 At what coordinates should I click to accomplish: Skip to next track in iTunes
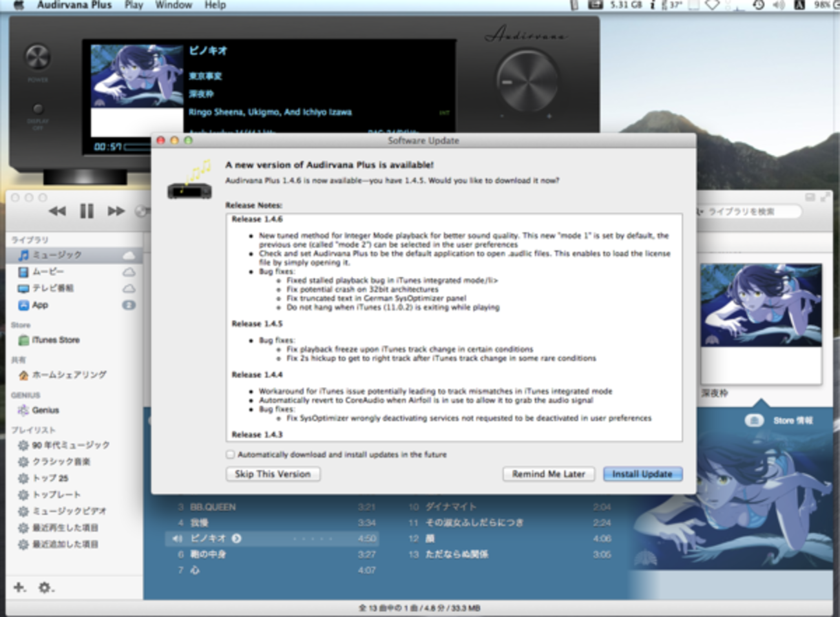pyautogui.click(x=116, y=211)
